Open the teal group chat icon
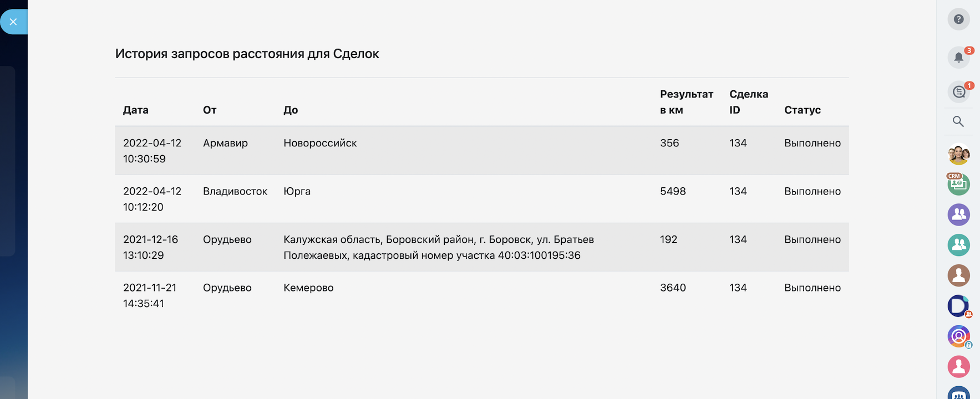 (958, 245)
